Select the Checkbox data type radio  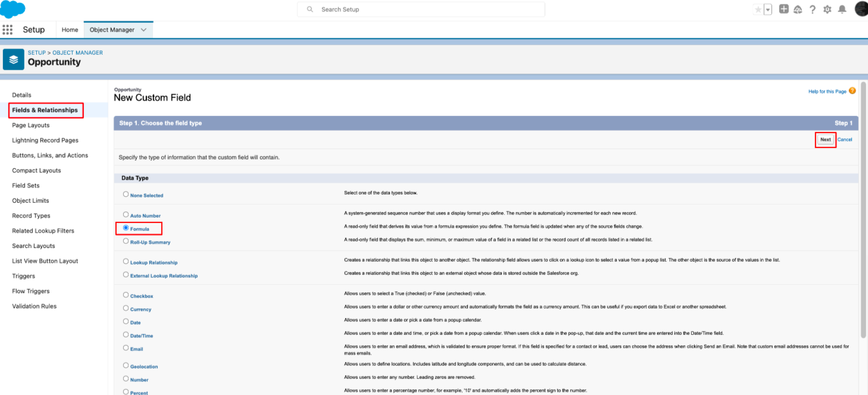pos(126,294)
